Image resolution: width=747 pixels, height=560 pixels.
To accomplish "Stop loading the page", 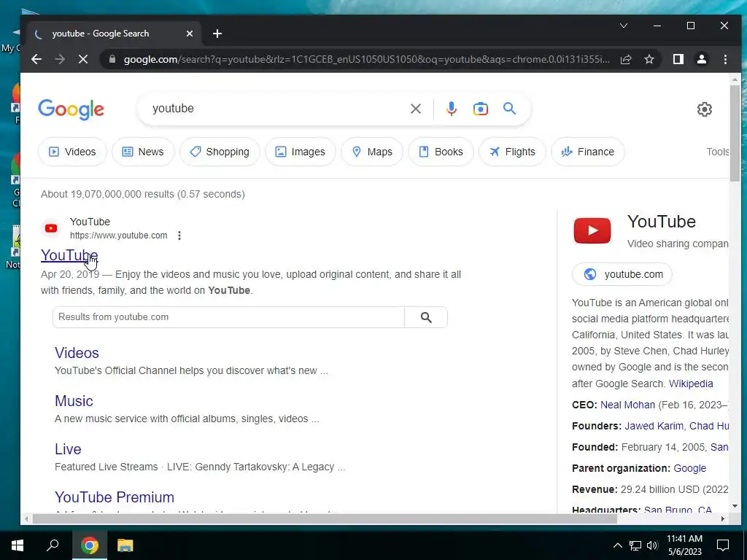I will coord(83,59).
